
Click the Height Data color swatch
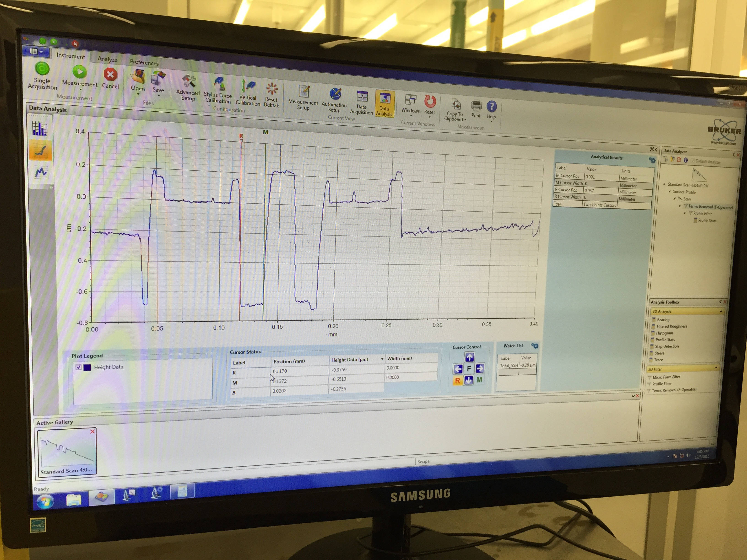coord(87,367)
